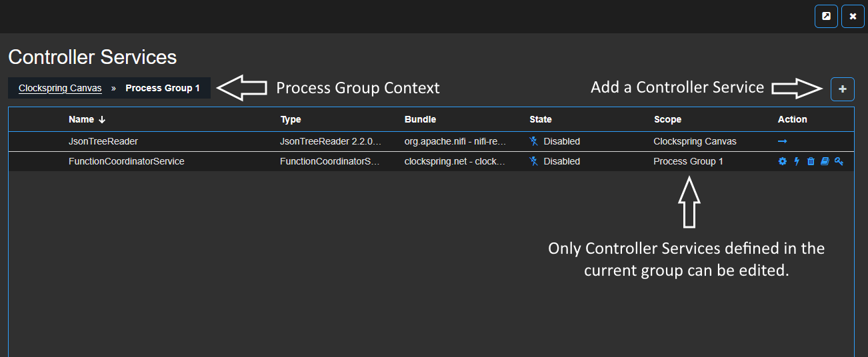
Task: Configure FunctionCoordinatorService with gear icon
Action: (x=783, y=161)
